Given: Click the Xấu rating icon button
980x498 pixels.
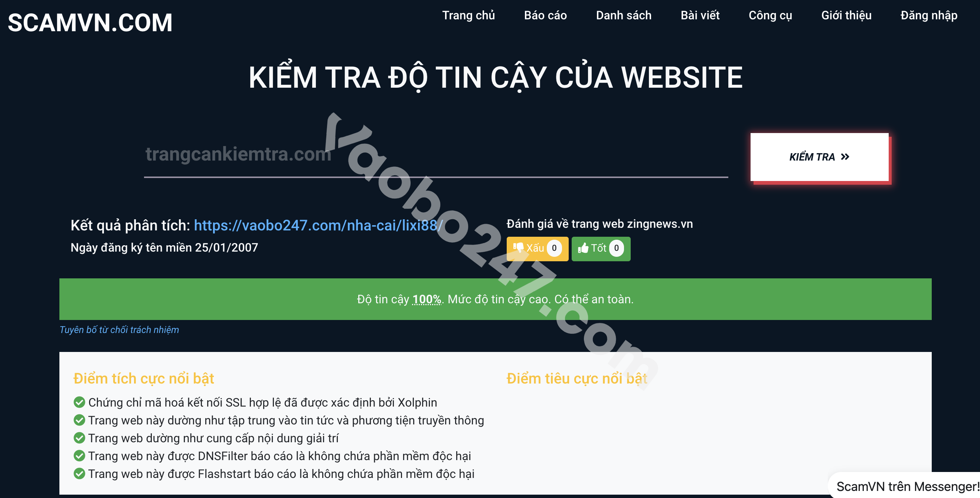Looking at the screenshot, I should (536, 248).
